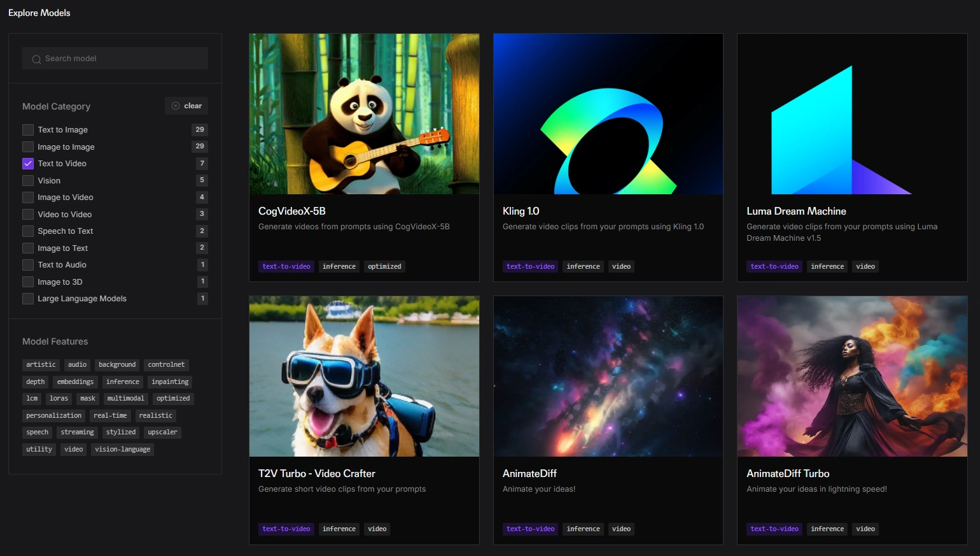Click inference tag on Luma Dream Machine card
The width and height of the screenshot is (980, 556).
click(x=827, y=267)
